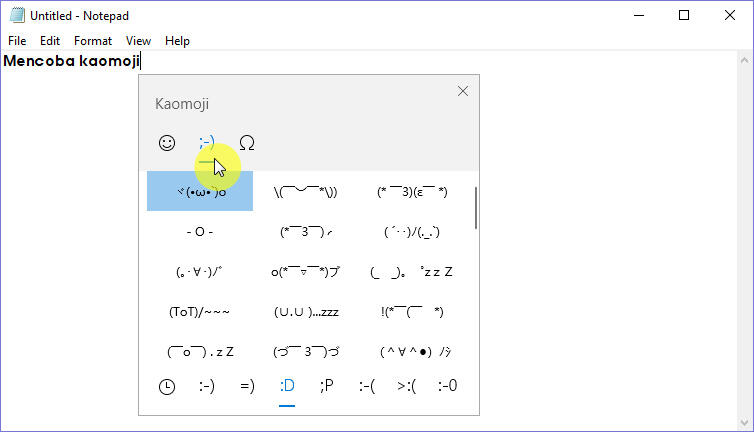
Task: Select the :-0 surprised category
Action: point(447,386)
